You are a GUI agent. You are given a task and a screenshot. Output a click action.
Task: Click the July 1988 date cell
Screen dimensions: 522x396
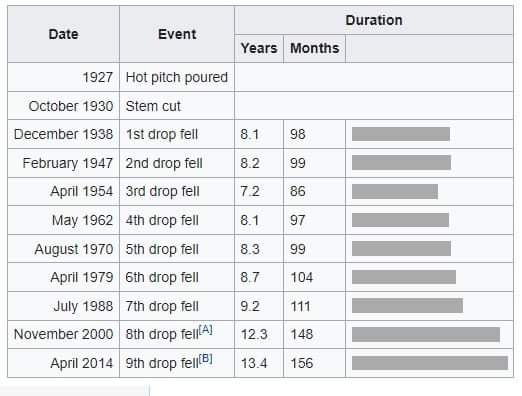(63, 306)
